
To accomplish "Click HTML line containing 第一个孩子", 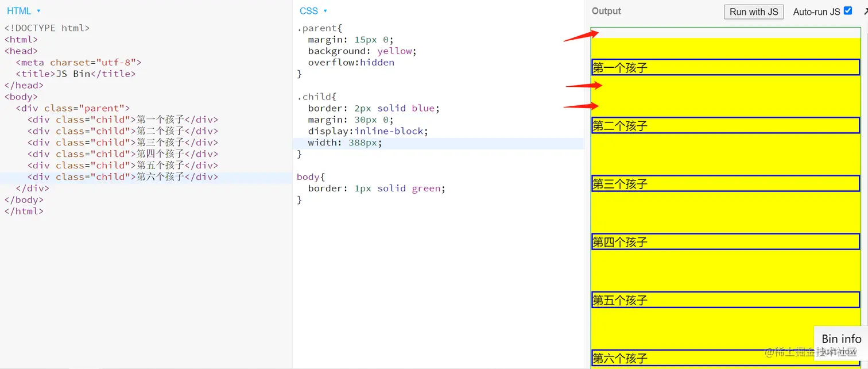I will tap(122, 120).
